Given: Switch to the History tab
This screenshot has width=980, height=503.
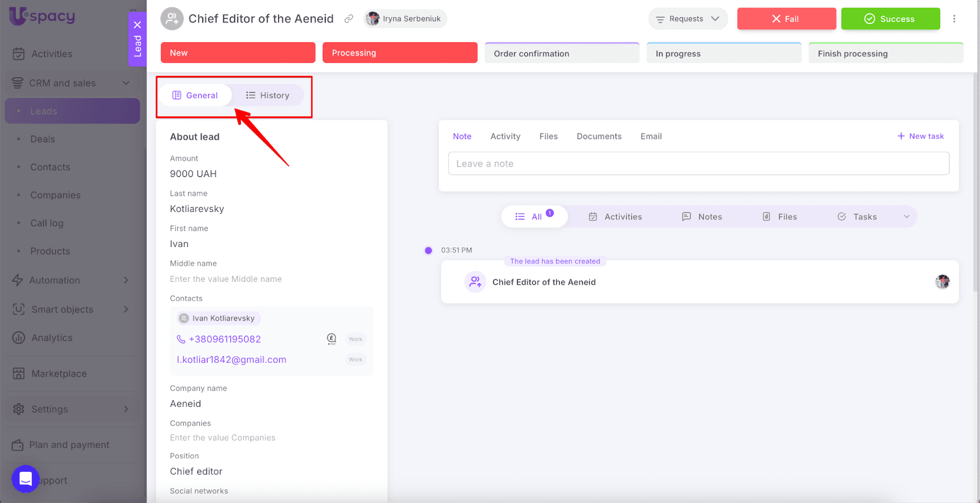Looking at the screenshot, I should [x=268, y=96].
